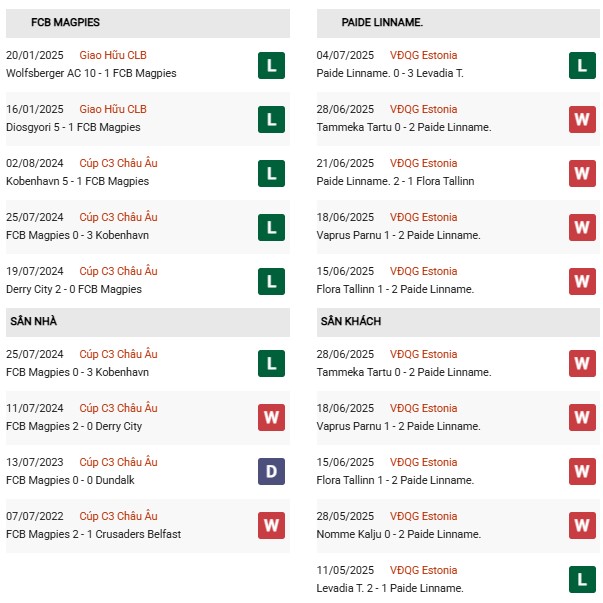The image size is (603, 603).
Task: Click the L badge for Levadia T. 2 - 1 Paide
Action: coord(582,579)
